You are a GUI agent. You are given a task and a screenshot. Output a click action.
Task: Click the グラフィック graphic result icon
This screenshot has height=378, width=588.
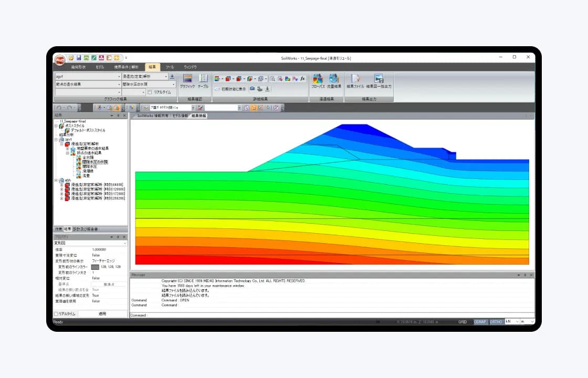click(x=187, y=81)
